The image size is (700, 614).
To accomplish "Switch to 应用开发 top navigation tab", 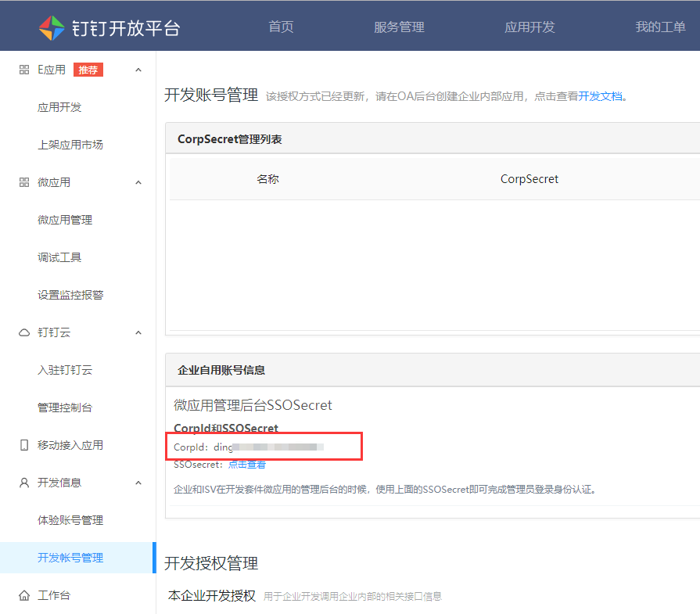I will (x=529, y=27).
